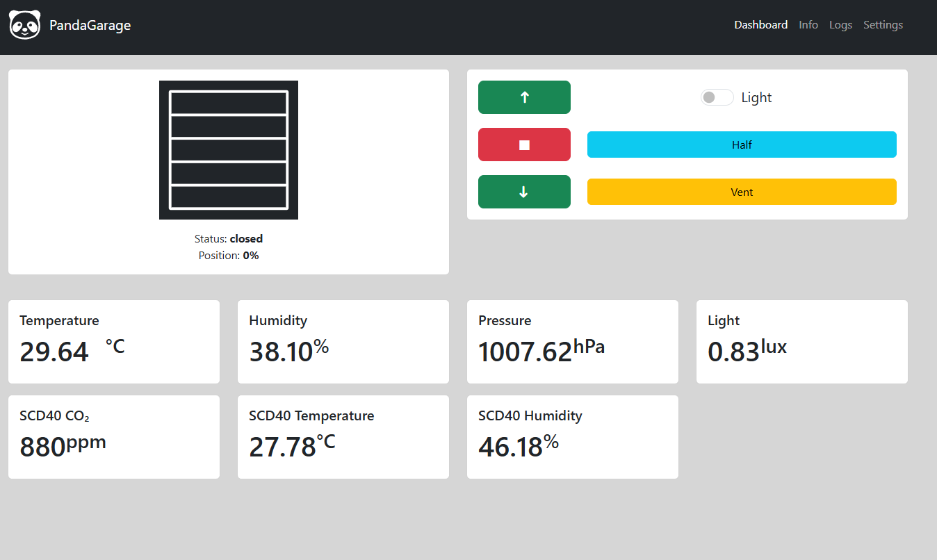Click the yellow Vent button
The image size is (937, 560).
742,192
